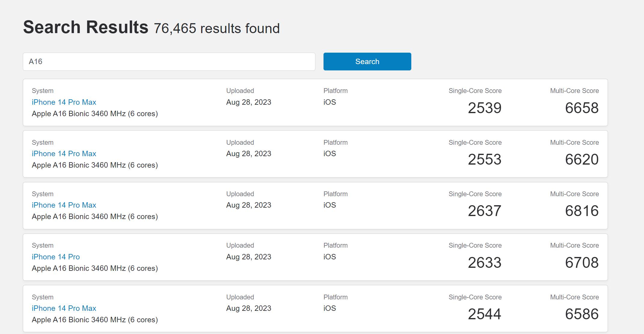
Task: Click the single-core score 2637
Action: (484, 211)
